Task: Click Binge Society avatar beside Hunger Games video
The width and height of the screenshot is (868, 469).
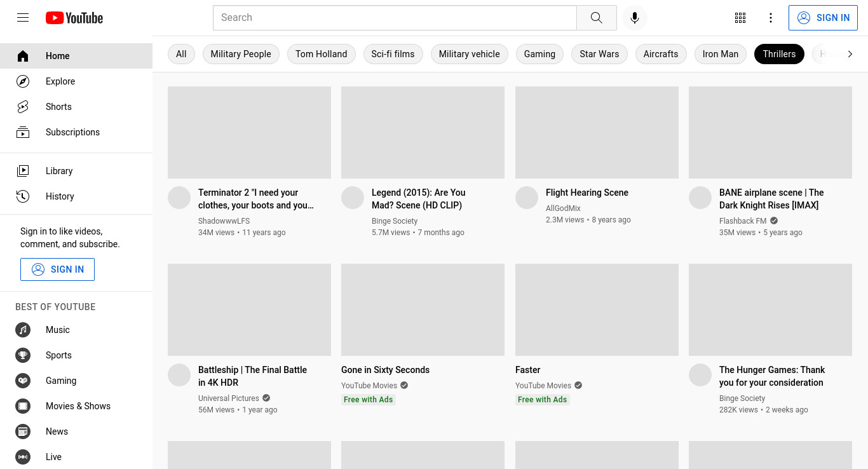Action: pos(700,375)
